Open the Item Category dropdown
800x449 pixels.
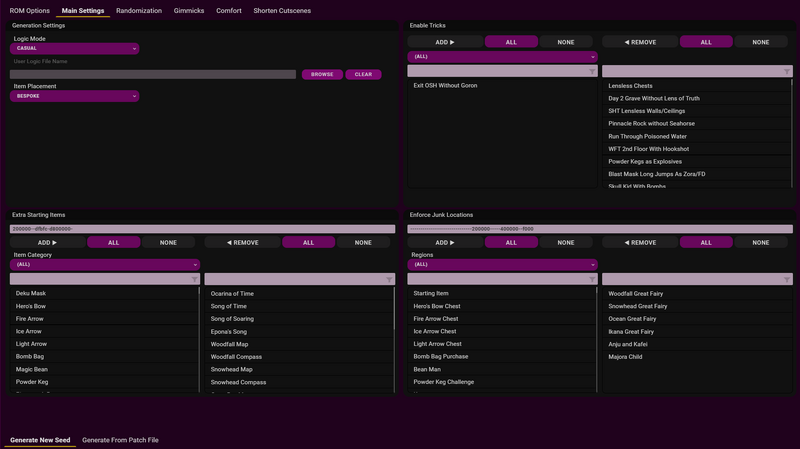pyautogui.click(x=105, y=264)
